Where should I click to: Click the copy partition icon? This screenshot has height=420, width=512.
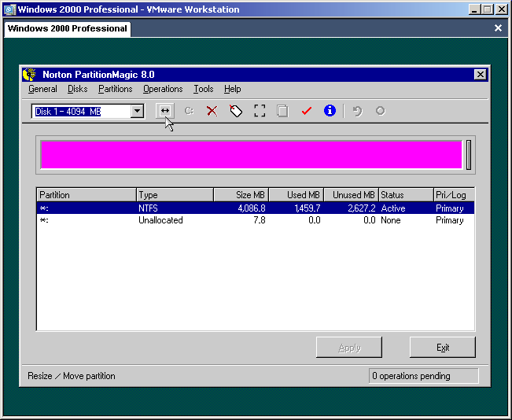tap(282, 111)
